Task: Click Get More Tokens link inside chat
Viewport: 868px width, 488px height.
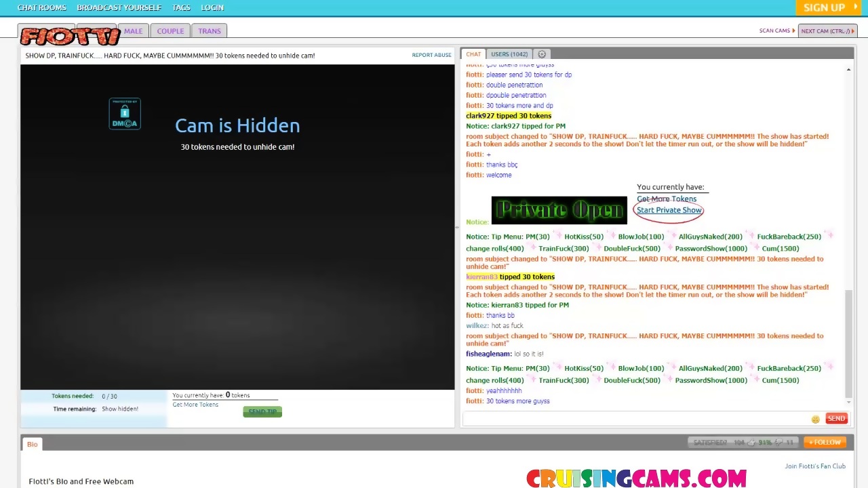Action: click(667, 199)
